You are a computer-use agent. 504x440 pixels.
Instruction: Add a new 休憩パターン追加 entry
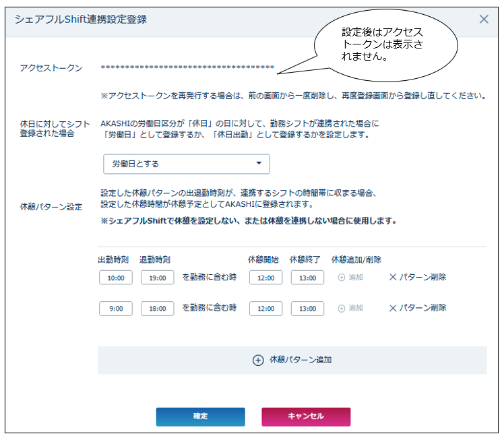pyautogui.click(x=292, y=360)
